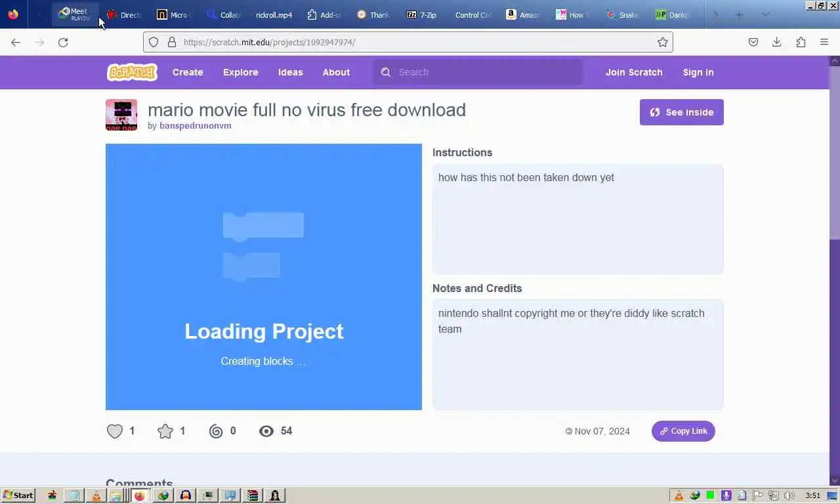The width and height of the screenshot is (840, 504).
Task: Click the shield tracking protection icon
Action: coord(154,42)
